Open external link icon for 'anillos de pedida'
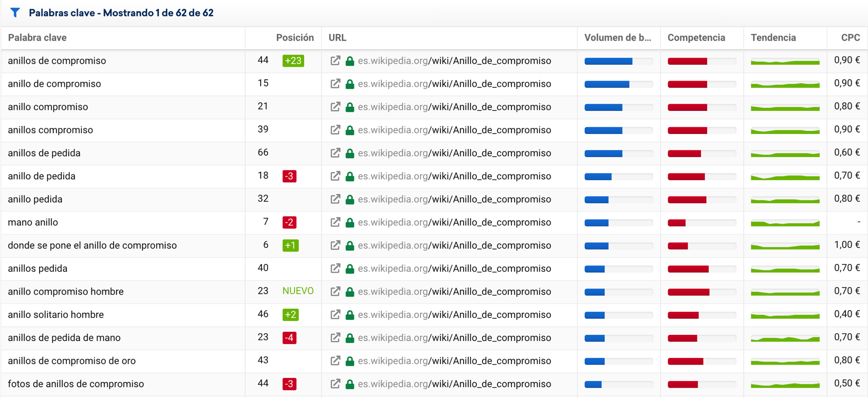 [335, 153]
